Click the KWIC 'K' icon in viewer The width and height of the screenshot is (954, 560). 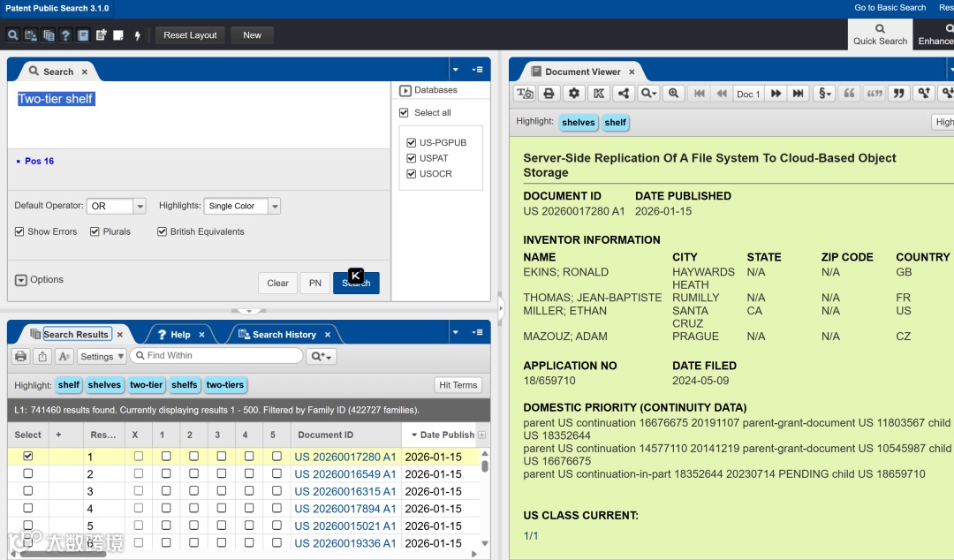point(599,93)
